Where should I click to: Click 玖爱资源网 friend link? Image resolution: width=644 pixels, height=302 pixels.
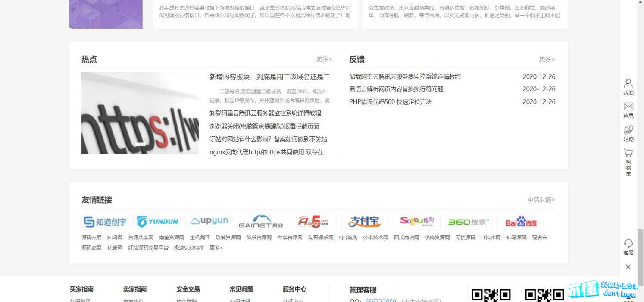[228, 237]
